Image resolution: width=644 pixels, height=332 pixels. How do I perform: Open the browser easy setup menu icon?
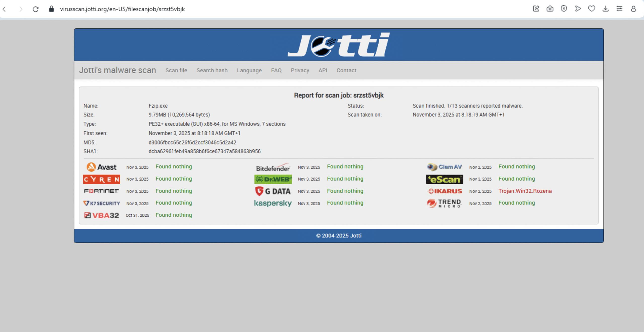click(619, 9)
